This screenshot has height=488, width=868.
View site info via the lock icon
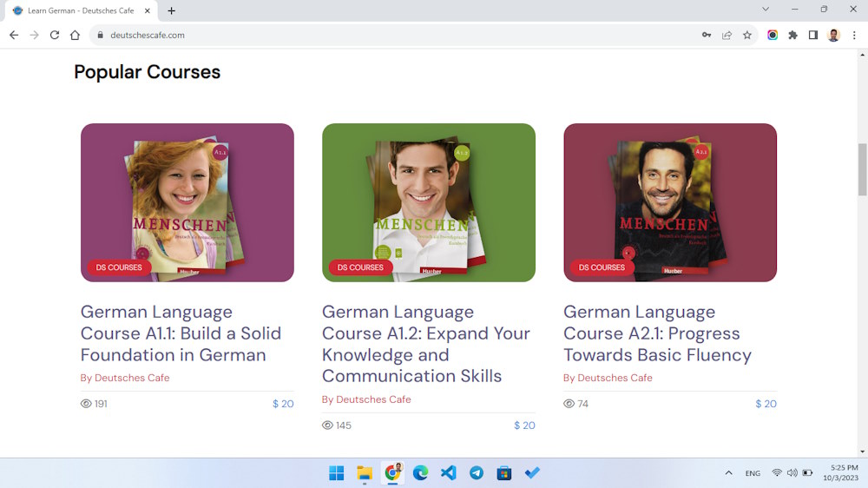100,35
